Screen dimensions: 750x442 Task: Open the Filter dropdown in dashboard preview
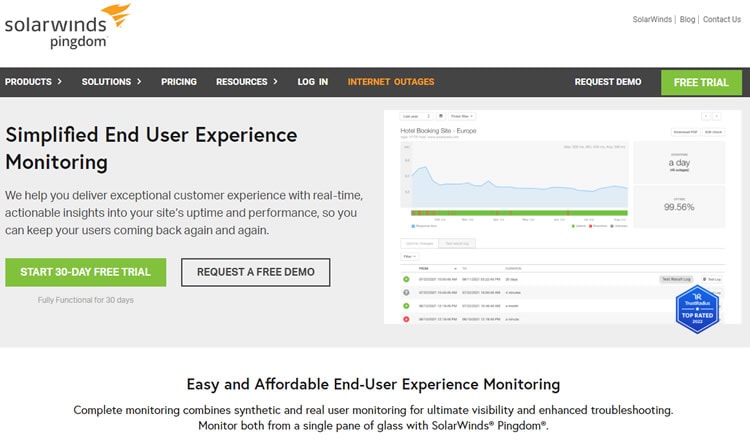(x=409, y=257)
